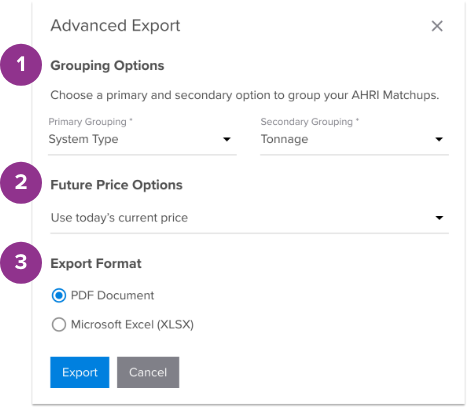
Task: Click the Microsoft Excel (XLSX) label text
Action: point(132,325)
